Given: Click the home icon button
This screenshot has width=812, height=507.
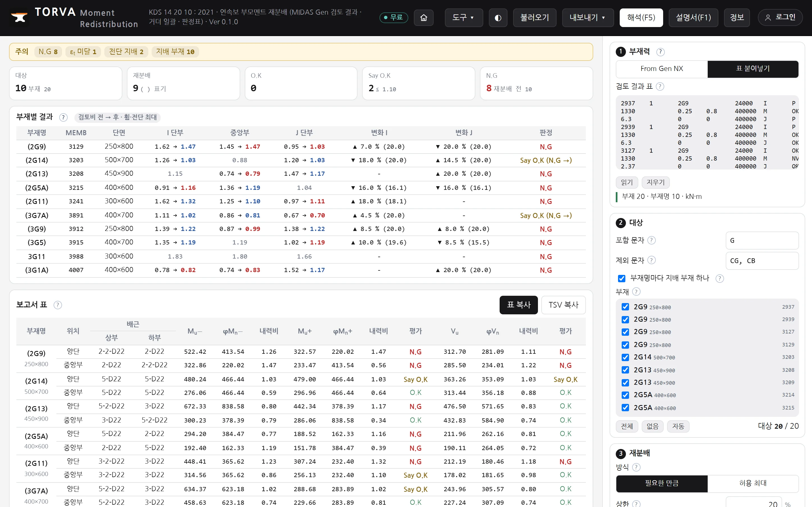Looking at the screenshot, I should 423,17.
